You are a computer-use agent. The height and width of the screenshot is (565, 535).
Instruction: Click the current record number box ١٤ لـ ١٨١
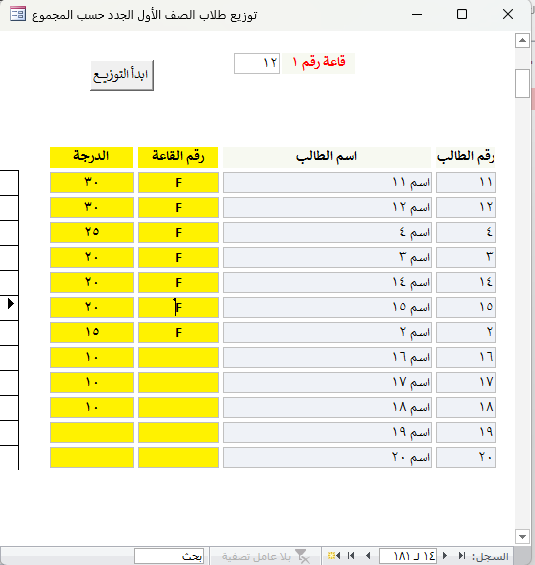407,556
